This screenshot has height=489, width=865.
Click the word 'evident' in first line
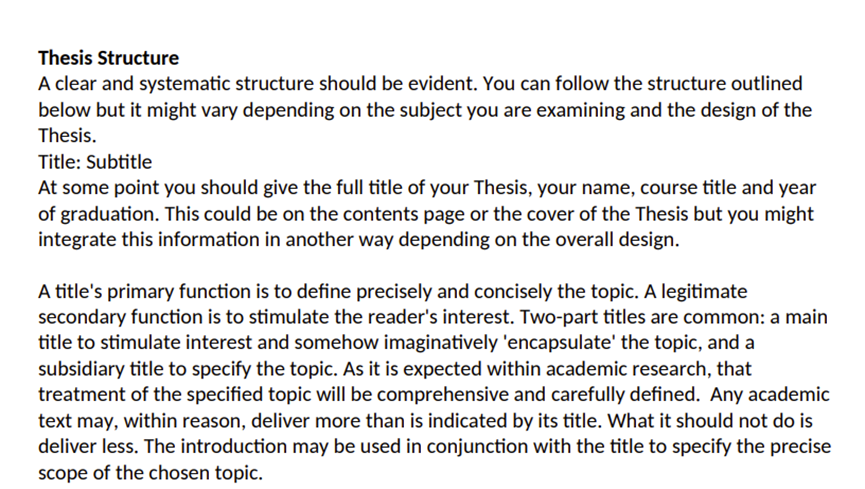442,84
